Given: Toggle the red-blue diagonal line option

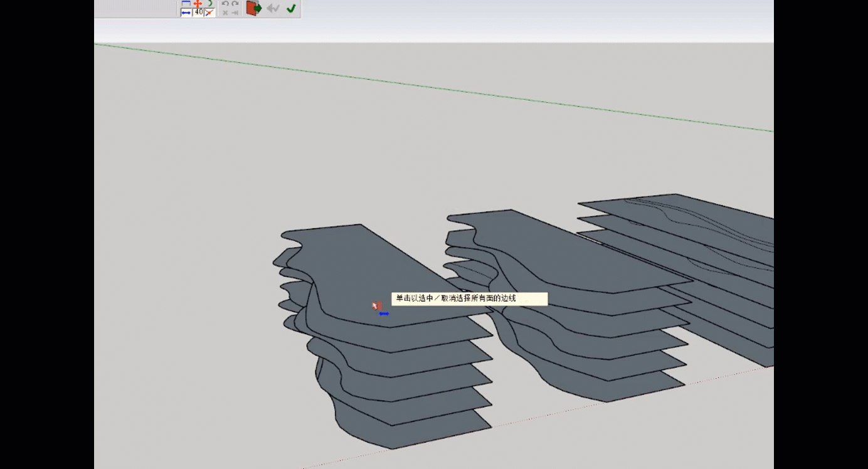Looking at the screenshot, I should 209,13.
